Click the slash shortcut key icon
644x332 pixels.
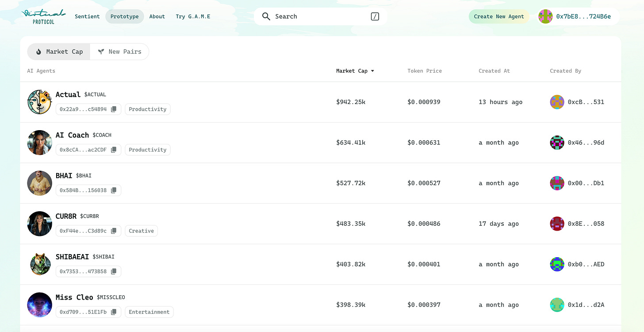pyautogui.click(x=375, y=16)
